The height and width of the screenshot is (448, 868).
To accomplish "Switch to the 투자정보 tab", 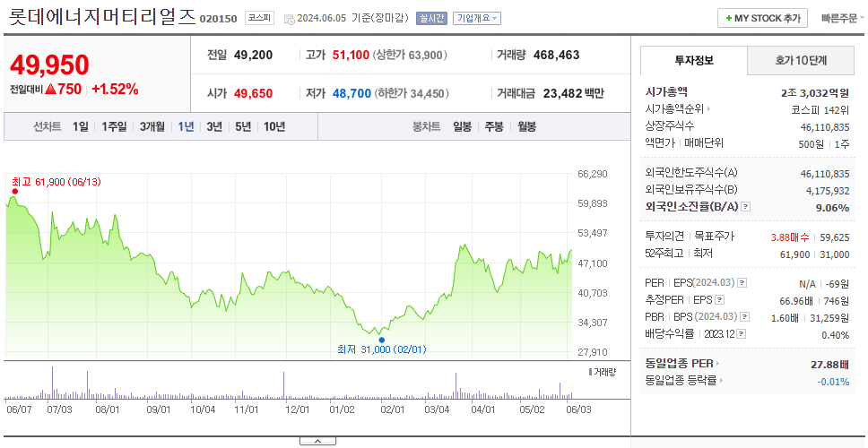I will click(x=694, y=61).
